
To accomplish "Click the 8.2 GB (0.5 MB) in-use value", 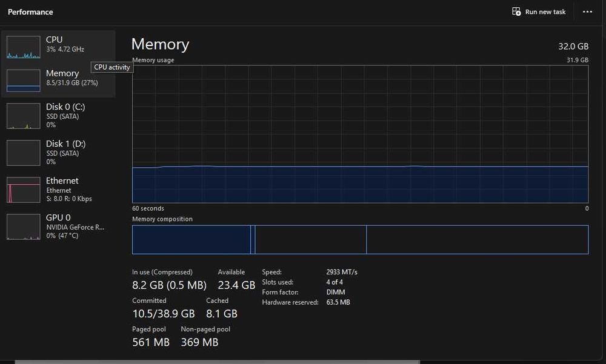I will pyautogui.click(x=169, y=285).
